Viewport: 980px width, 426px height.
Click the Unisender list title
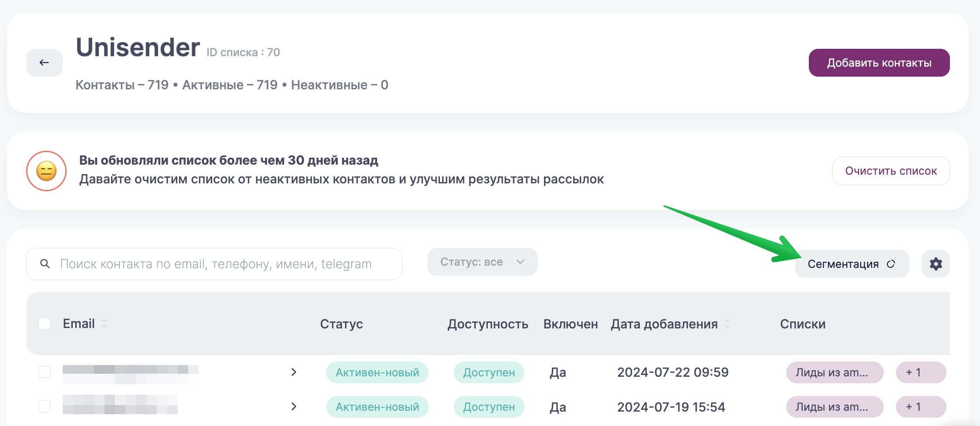coord(138,47)
